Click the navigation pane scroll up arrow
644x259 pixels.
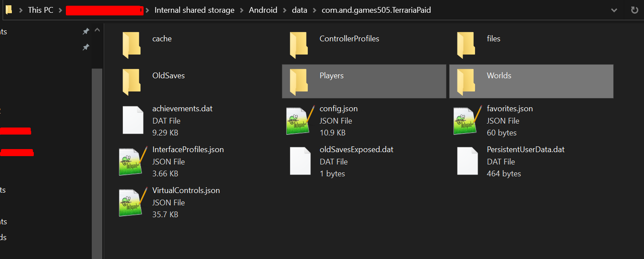point(97,30)
